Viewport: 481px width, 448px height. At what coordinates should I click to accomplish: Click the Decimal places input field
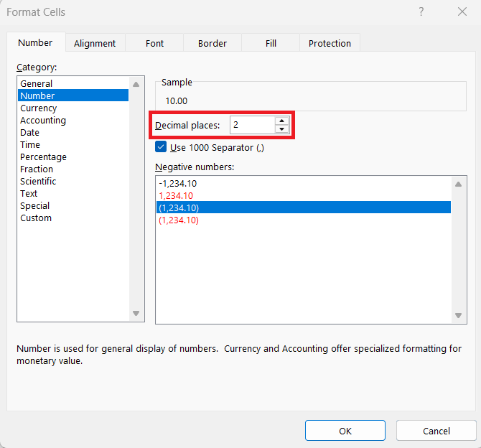[252, 125]
